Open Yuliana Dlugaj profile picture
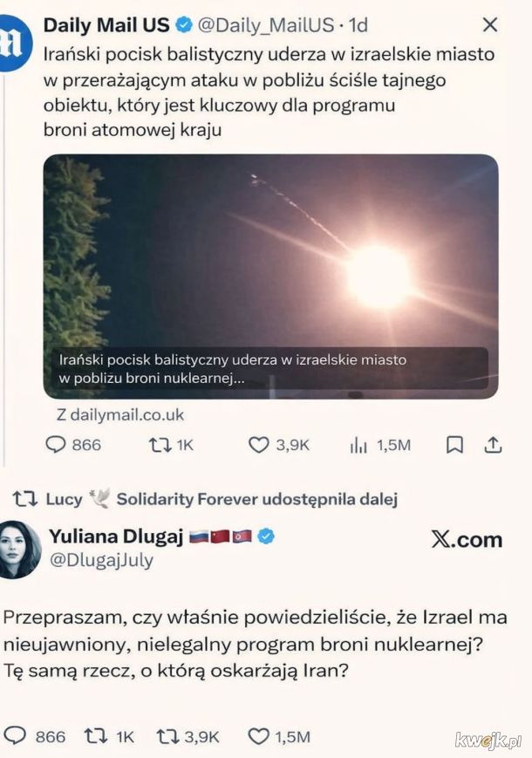 19,550
